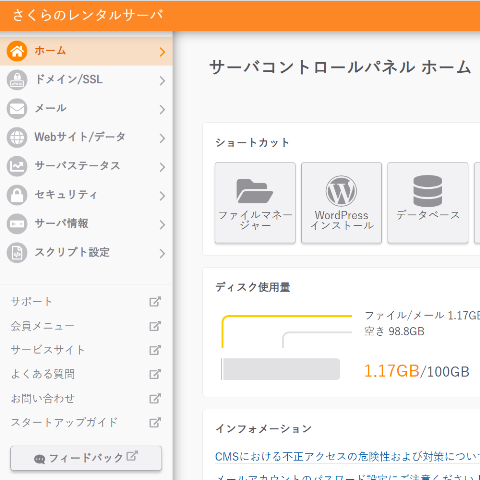480x480 pixels.
Task: Expand the セキュリティ chevron
Action: click(x=162, y=196)
